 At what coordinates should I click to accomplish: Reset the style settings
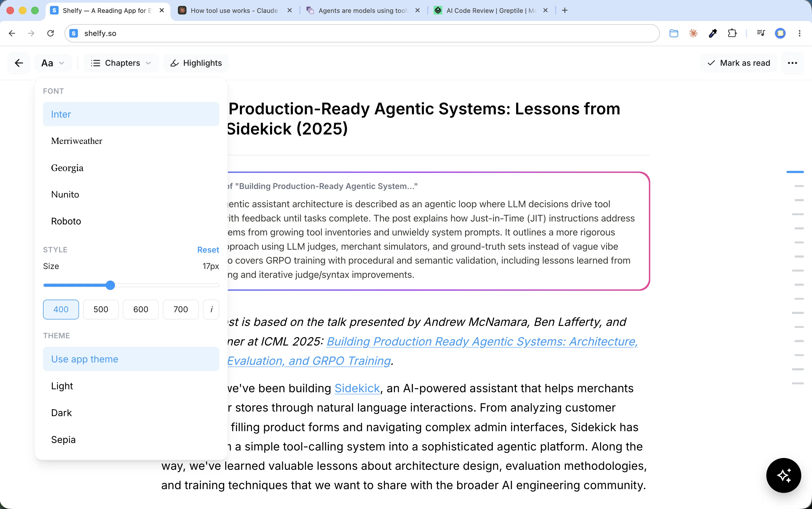(x=208, y=250)
